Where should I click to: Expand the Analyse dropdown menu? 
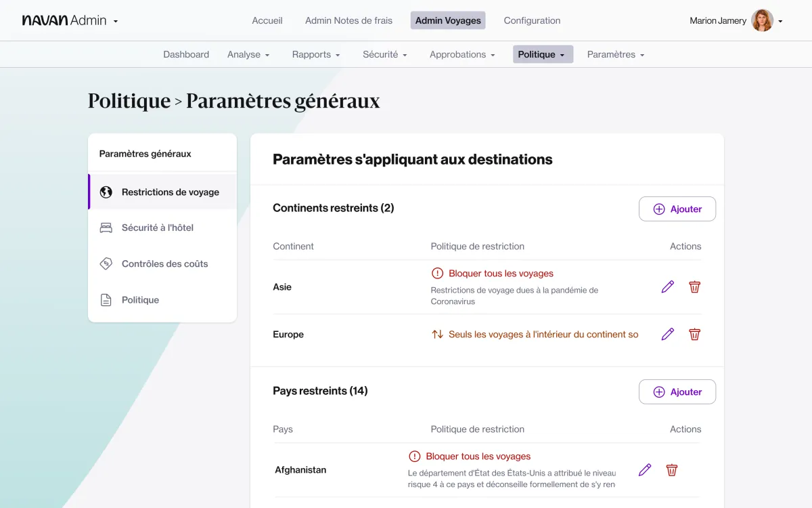pyautogui.click(x=248, y=54)
